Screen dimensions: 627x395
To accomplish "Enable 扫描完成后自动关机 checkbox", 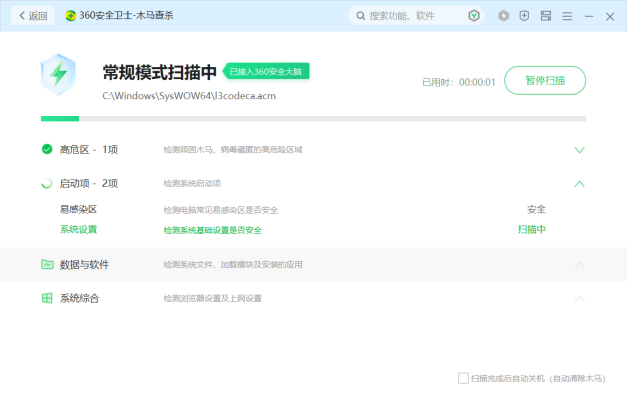I will 463,378.
